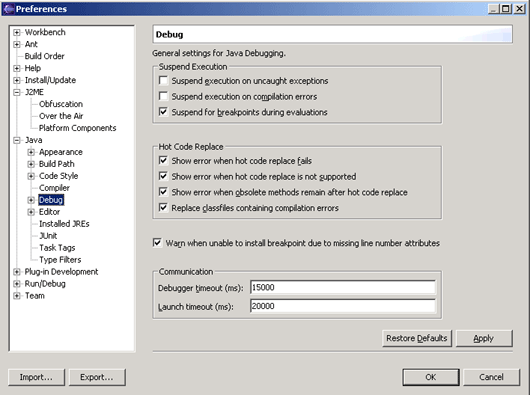Open the Task Tags page

[x=57, y=248]
